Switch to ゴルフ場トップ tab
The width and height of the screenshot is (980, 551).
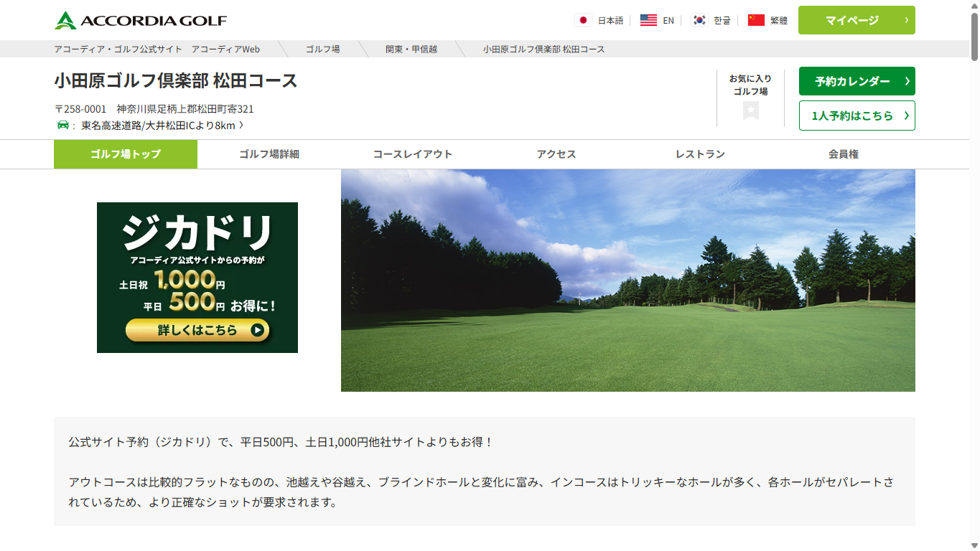pos(126,154)
